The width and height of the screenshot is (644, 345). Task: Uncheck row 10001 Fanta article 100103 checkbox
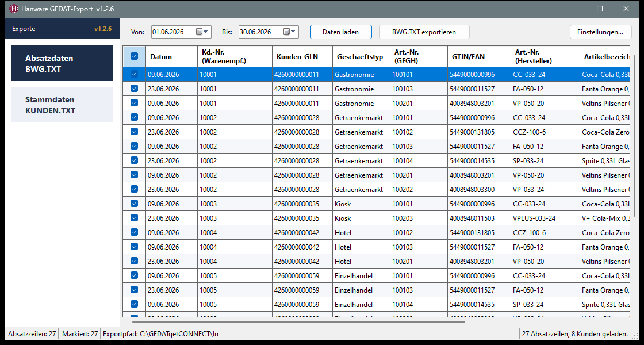tap(135, 89)
